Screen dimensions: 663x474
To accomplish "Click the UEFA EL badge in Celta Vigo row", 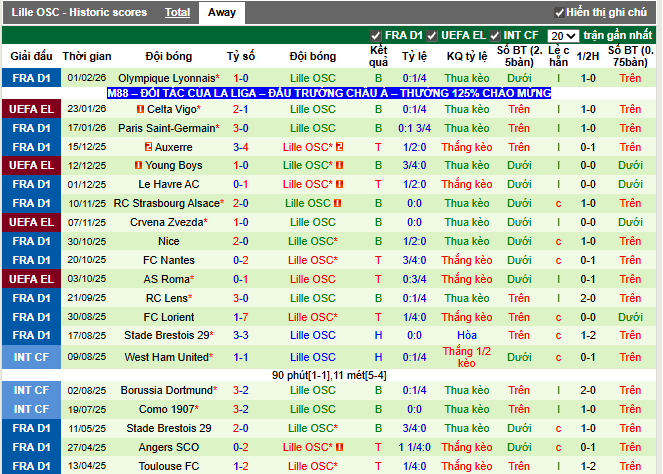I will [31, 109].
